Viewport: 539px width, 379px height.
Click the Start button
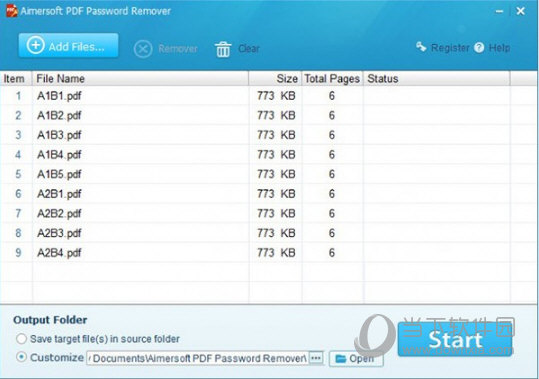pos(455,339)
